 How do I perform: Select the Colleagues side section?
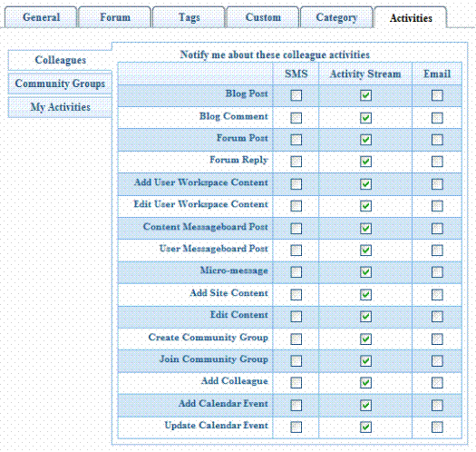click(60, 60)
